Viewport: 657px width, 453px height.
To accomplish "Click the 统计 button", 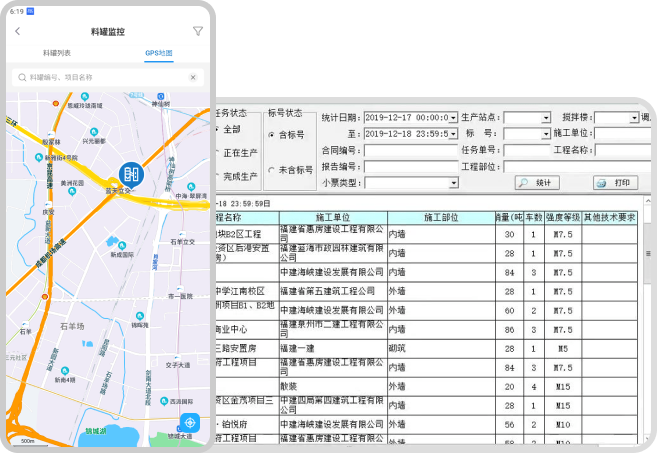I will pos(537,183).
